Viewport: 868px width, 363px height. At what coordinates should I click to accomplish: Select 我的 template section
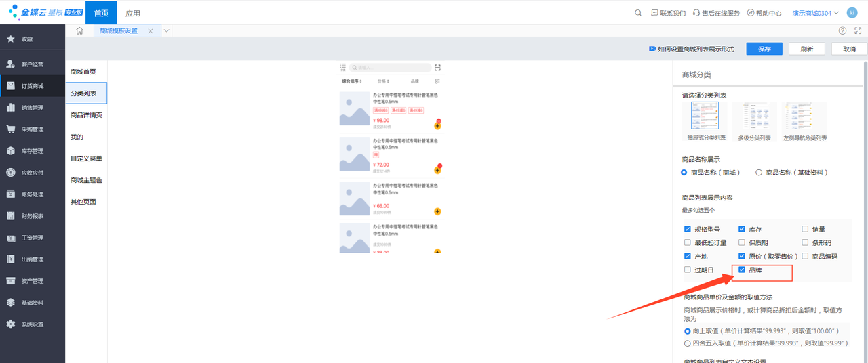(x=86, y=137)
